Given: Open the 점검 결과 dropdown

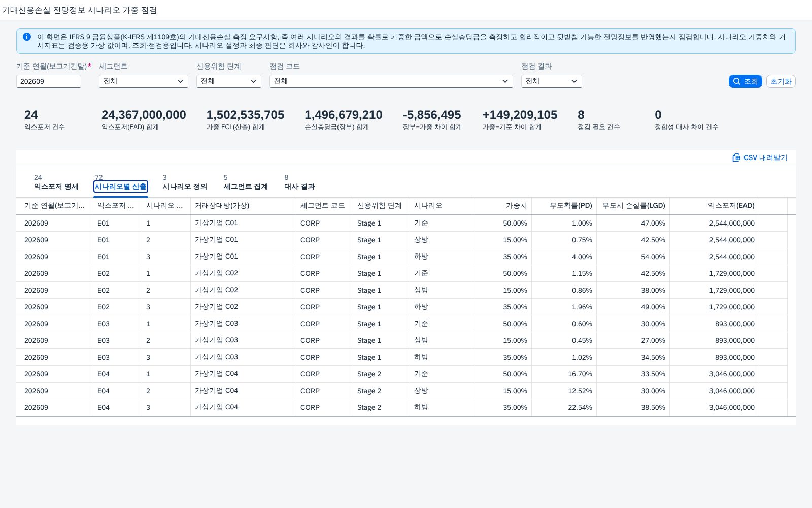Looking at the screenshot, I should tap(552, 81).
